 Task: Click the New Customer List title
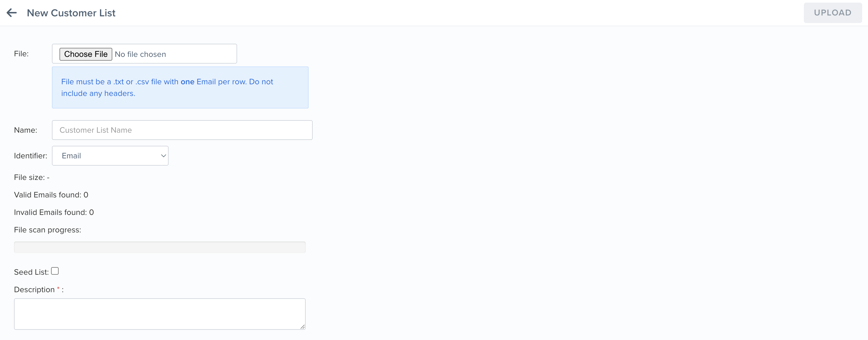[x=71, y=13]
